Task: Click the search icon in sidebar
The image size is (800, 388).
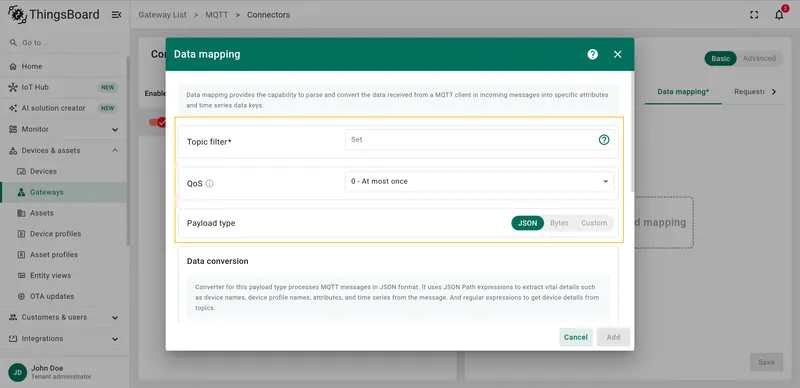Action: [x=13, y=43]
